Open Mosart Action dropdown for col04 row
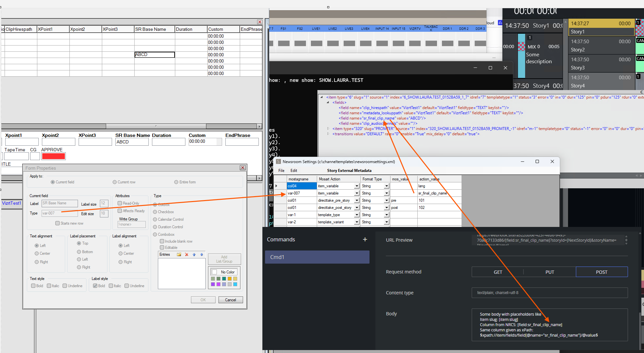 click(357, 186)
